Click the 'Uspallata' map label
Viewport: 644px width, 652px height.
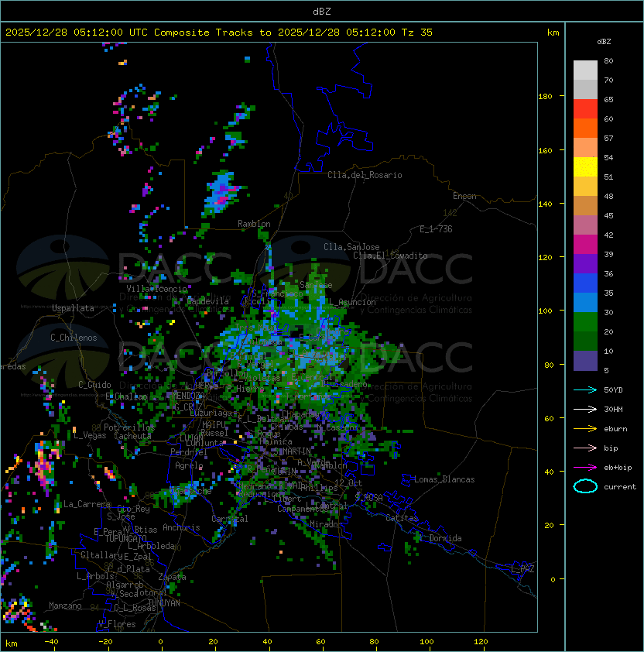[x=73, y=308]
